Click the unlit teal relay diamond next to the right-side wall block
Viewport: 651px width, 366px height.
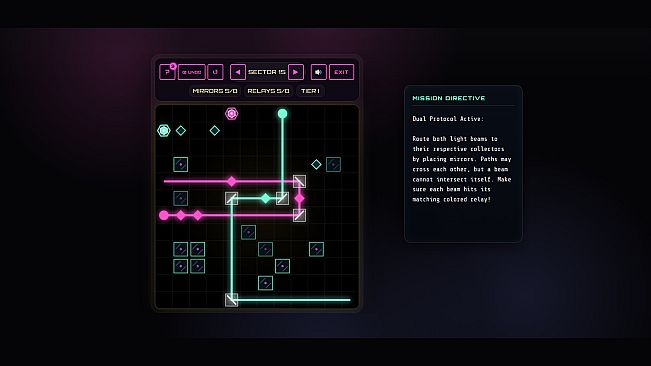tap(316, 164)
